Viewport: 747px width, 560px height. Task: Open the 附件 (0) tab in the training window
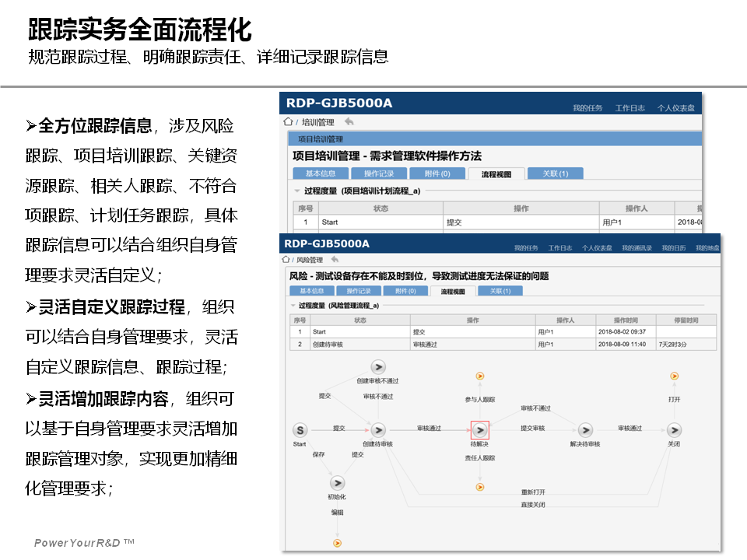[437, 173]
